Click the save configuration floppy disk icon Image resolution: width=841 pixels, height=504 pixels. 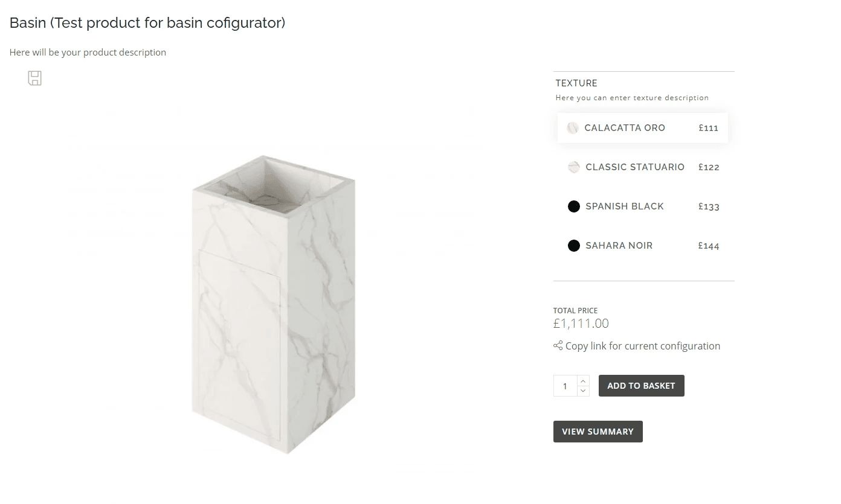[x=34, y=78]
